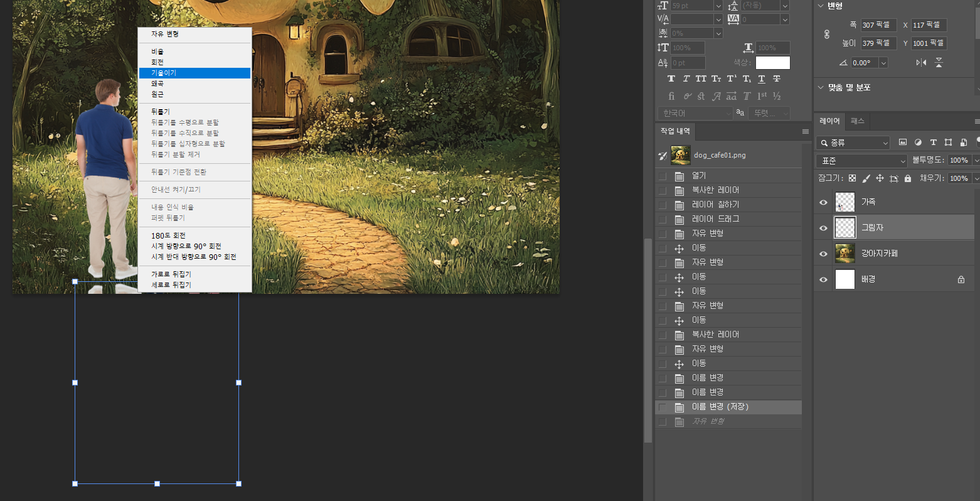Image resolution: width=980 pixels, height=501 pixels.
Task: Set history brush source beside 레이어 칠하기
Action: 663,205
